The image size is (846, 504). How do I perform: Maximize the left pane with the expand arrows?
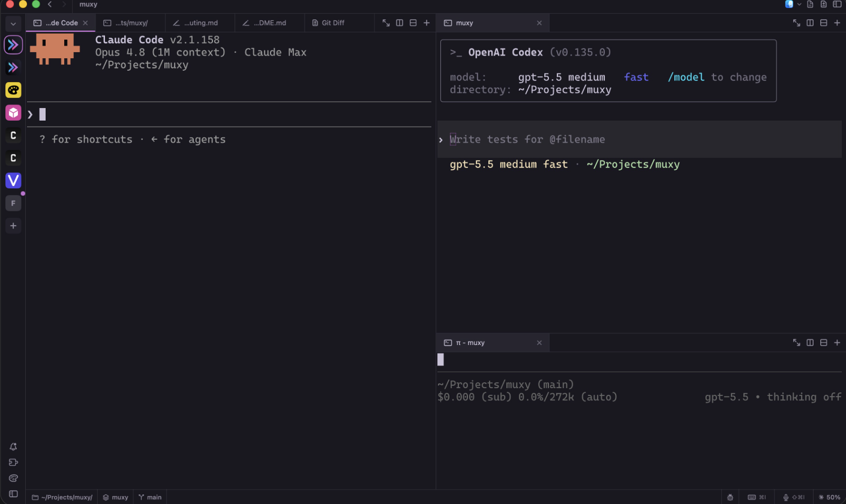(386, 23)
